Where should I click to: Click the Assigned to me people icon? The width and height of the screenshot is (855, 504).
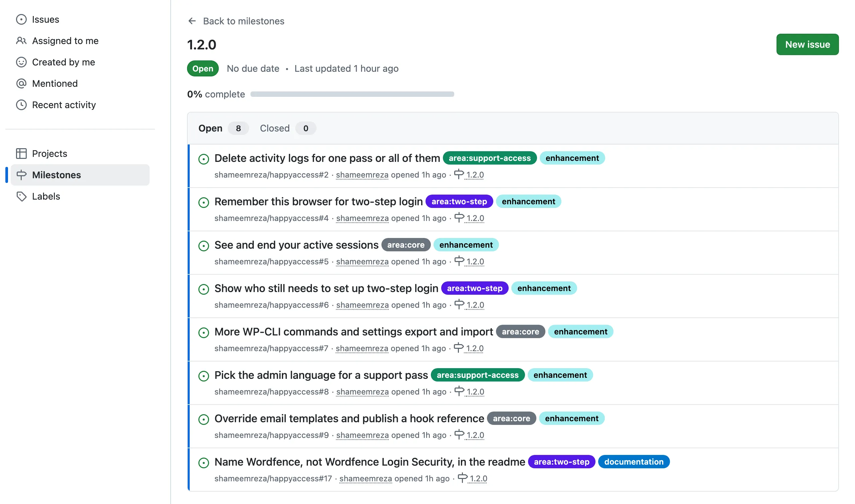tap(21, 41)
